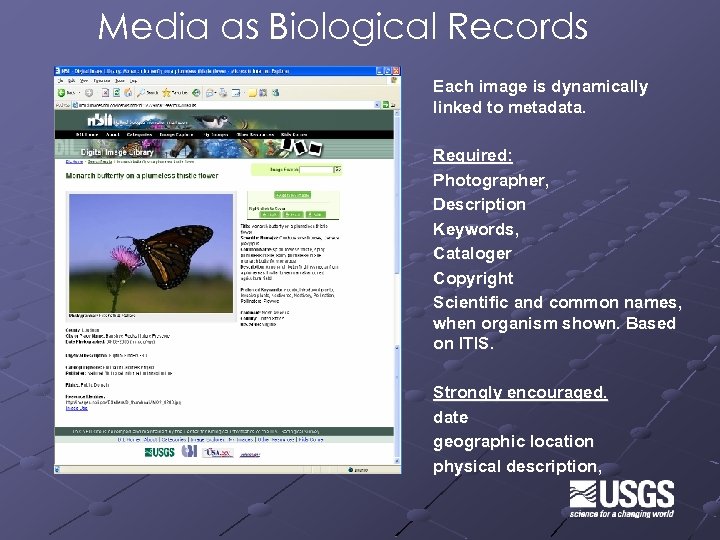Click the first breadcrumb link below the banner
Viewport: 720px width, 540px height.
[74, 162]
